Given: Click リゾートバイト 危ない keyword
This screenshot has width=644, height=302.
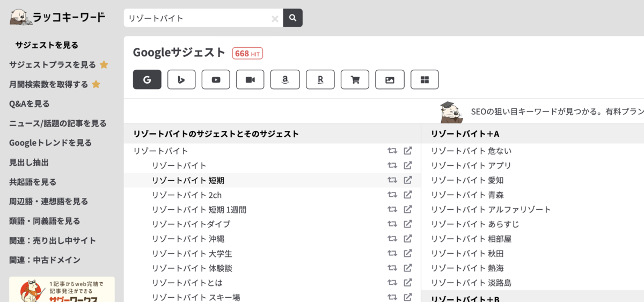Looking at the screenshot, I should pos(471,151).
